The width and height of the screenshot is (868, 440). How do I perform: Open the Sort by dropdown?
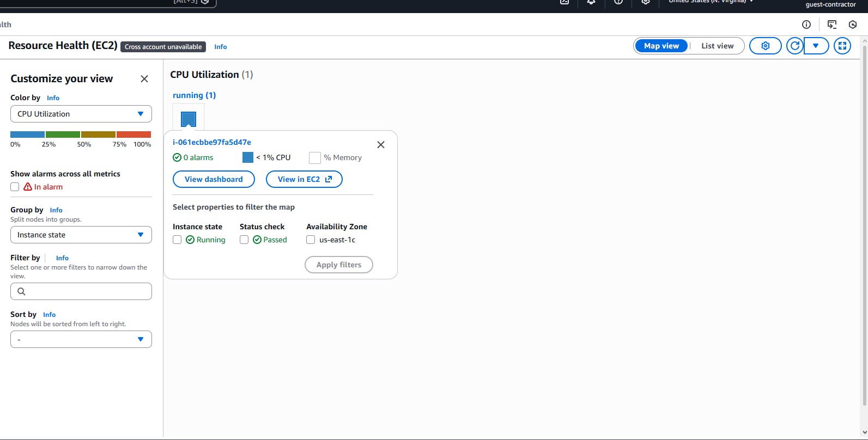pyautogui.click(x=81, y=339)
